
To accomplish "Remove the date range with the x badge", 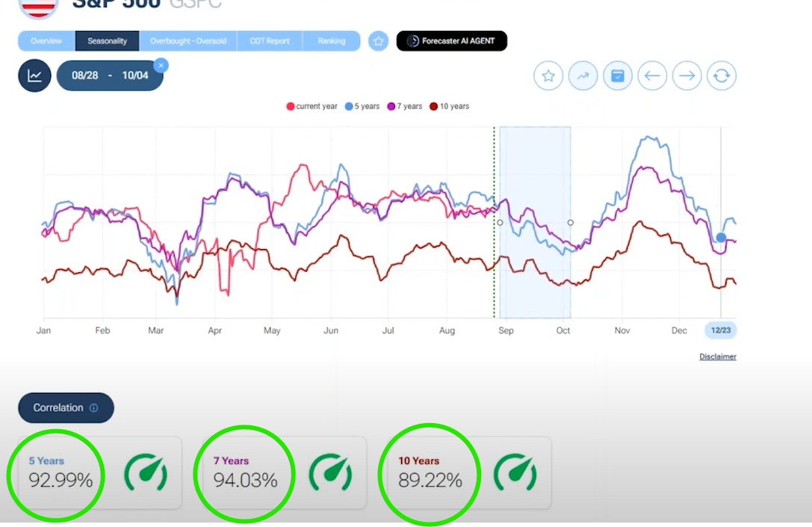I will click(x=161, y=65).
